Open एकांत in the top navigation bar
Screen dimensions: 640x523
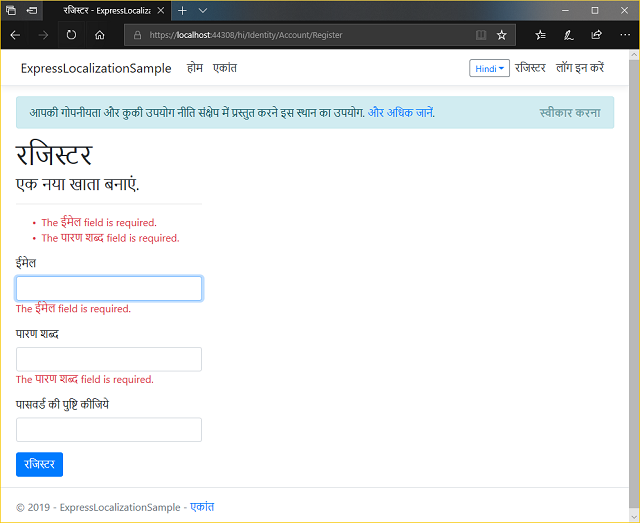coord(225,69)
